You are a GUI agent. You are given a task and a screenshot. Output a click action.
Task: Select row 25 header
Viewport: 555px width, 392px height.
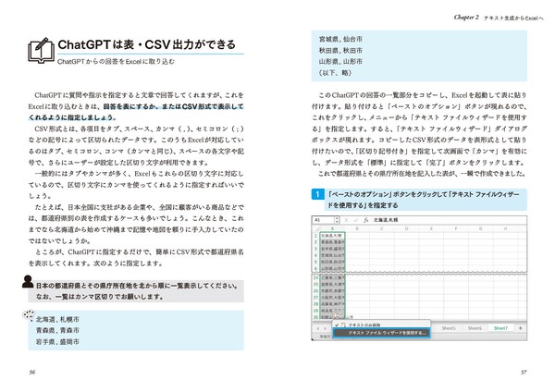[x=315, y=284]
